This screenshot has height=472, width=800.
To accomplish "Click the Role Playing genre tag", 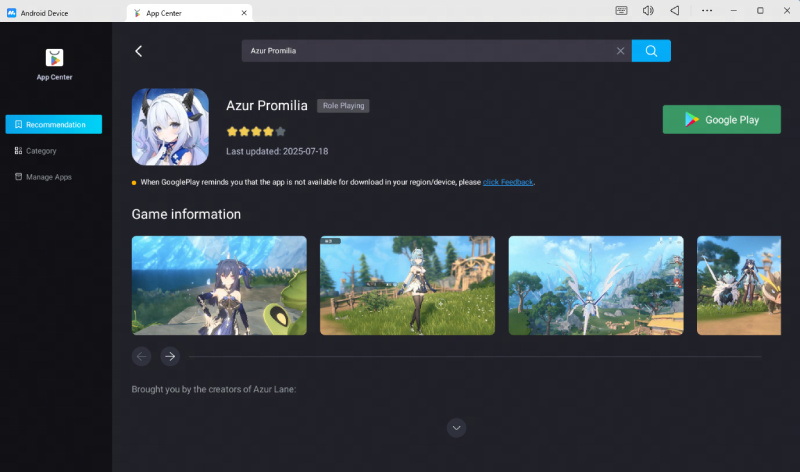I will (x=343, y=105).
